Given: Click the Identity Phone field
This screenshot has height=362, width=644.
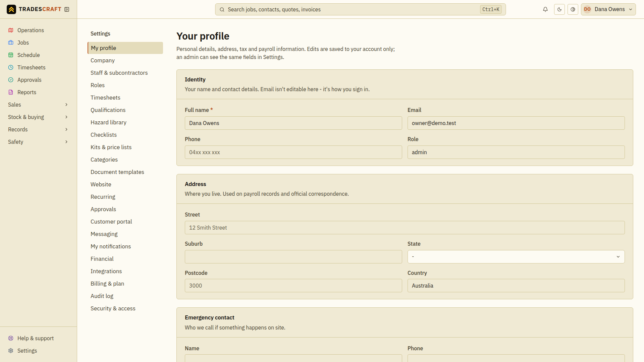Looking at the screenshot, I should pyautogui.click(x=293, y=152).
